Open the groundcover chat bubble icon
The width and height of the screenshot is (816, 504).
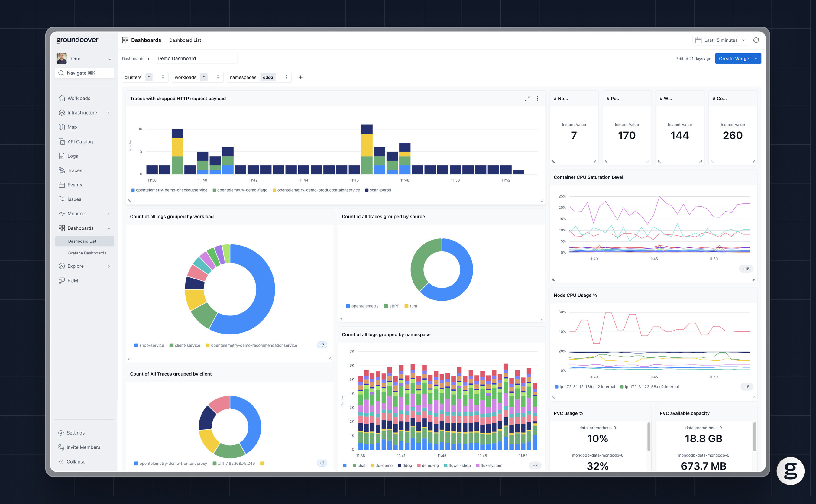(790, 471)
